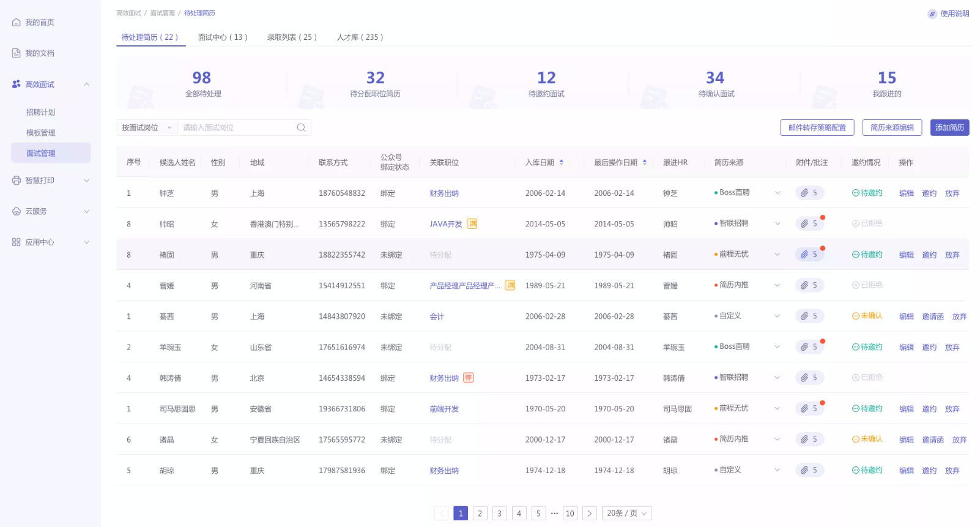This screenshot has height=527, width=980.
Task: Open attachments badge for 韩涛倩 row
Action: point(810,378)
